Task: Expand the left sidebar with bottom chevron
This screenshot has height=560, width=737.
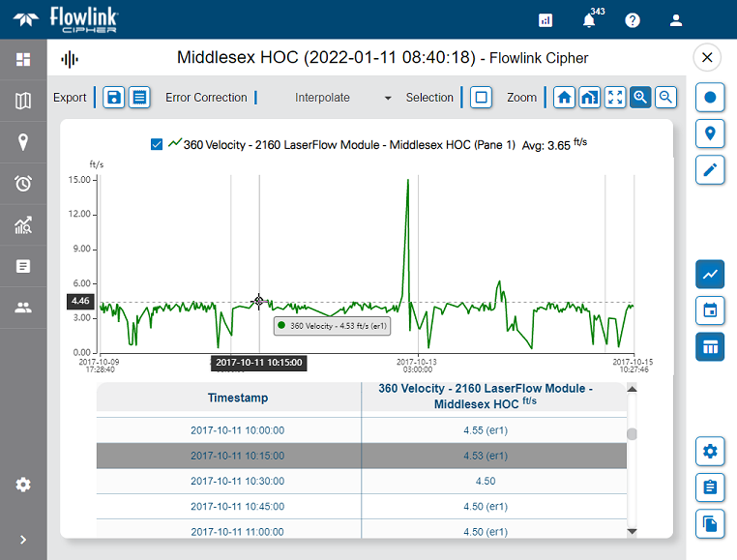Action: point(23,540)
